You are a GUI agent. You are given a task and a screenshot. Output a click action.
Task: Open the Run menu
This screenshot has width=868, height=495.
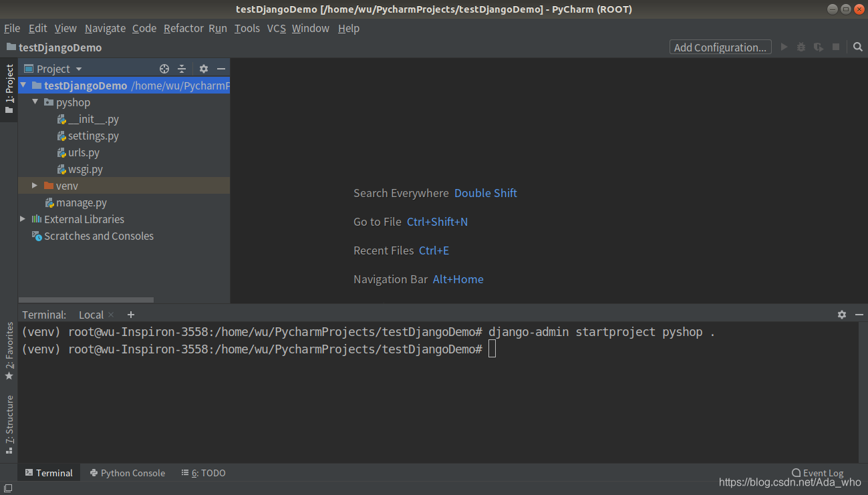coord(218,28)
